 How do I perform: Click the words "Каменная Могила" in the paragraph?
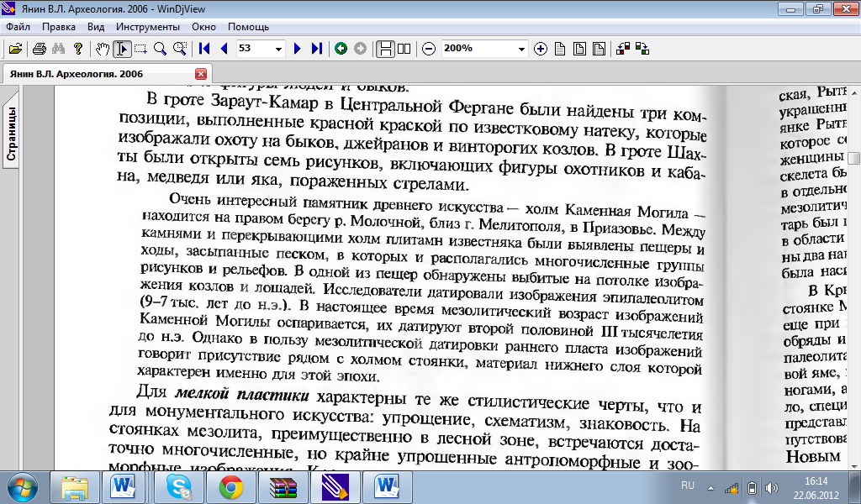[626, 211]
